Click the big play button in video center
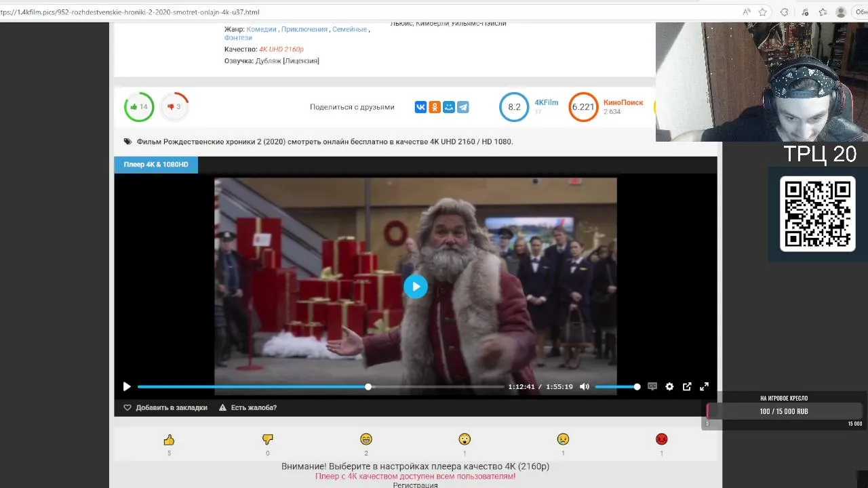This screenshot has height=488, width=868. [x=416, y=286]
